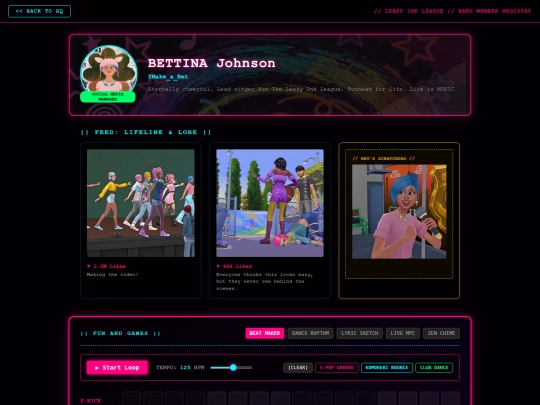
Task: Load the Komorebi Bounce preset
Action: point(387,367)
